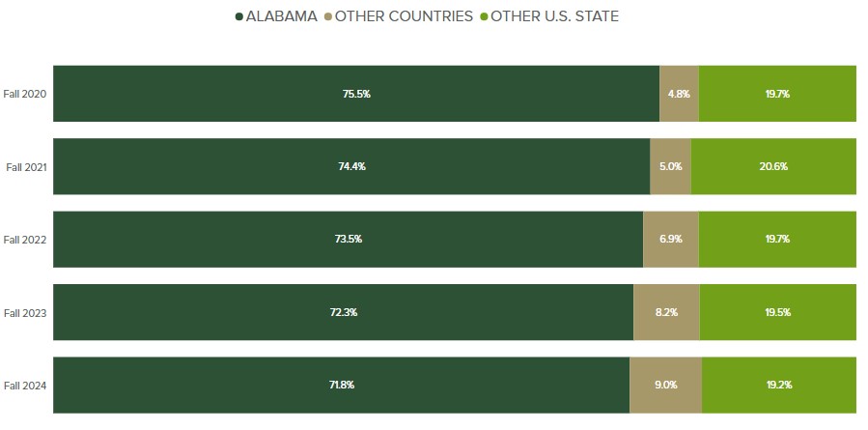The width and height of the screenshot is (868, 430).
Task: Choose the Fall 2024 9.0% Other Countries segment
Action: coord(665,386)
